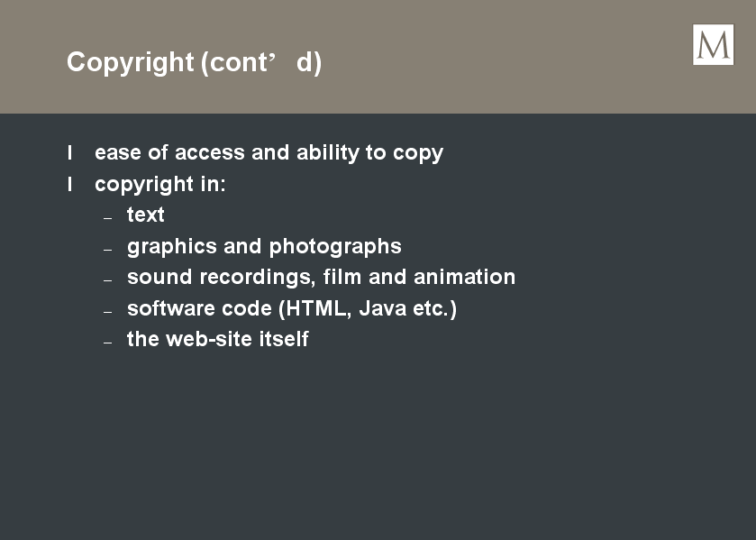
Task: Select the slide title Copyright (cont'd)
Action: click(194, 63)
